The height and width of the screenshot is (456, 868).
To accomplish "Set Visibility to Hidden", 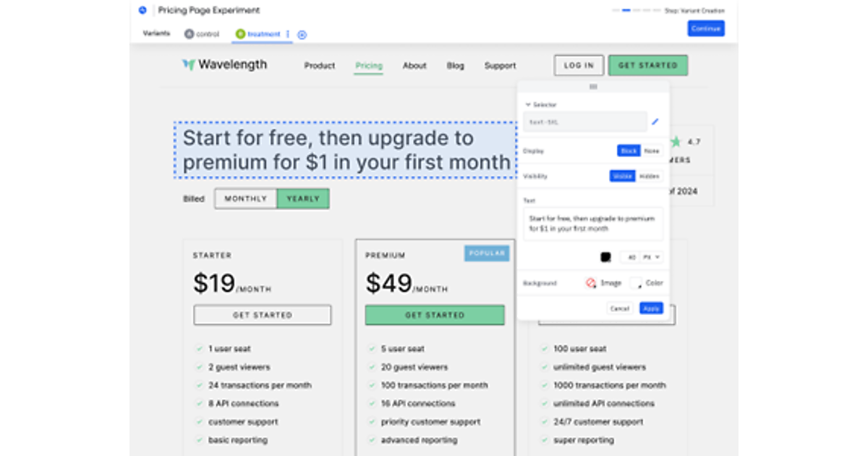I will click(650, 176).
